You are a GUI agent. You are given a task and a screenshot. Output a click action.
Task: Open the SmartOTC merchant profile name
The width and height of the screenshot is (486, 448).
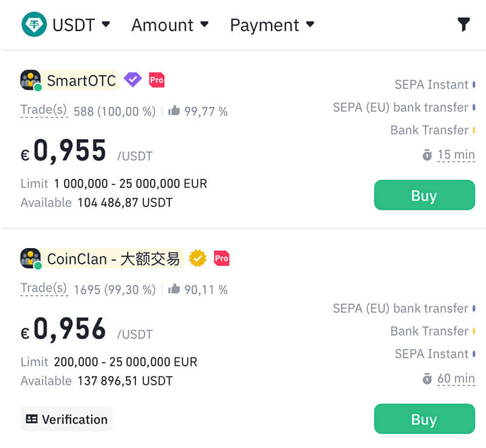[x=81, y=80]
